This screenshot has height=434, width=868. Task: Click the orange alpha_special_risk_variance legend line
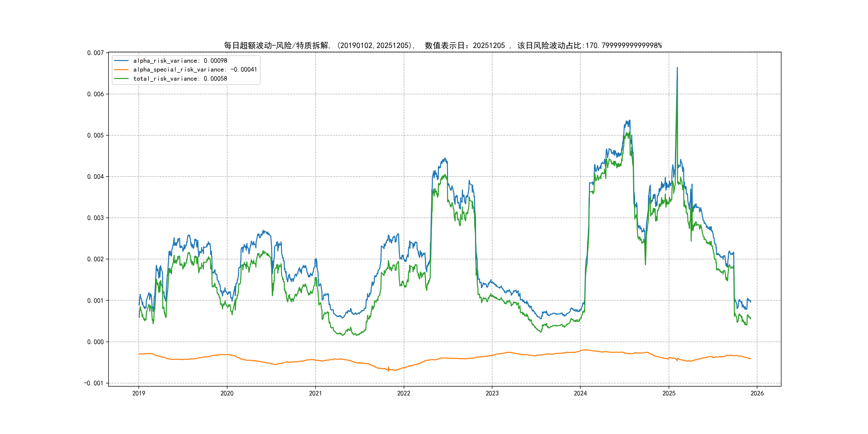point(121,69)
